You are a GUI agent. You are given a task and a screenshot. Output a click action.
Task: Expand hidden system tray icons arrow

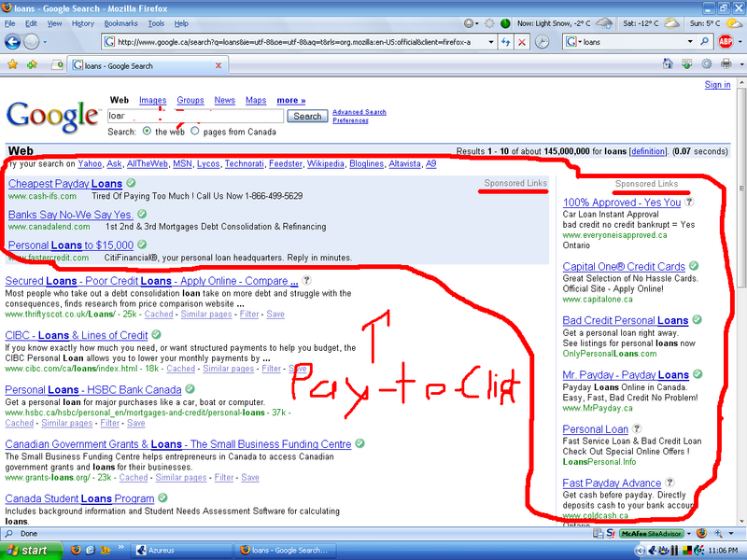point(641,551)
